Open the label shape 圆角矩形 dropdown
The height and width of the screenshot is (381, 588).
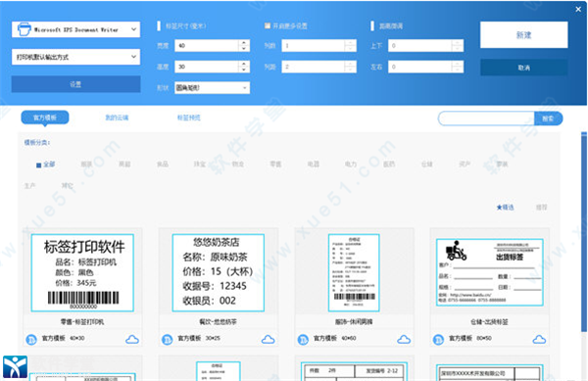[x=212, y=88]
